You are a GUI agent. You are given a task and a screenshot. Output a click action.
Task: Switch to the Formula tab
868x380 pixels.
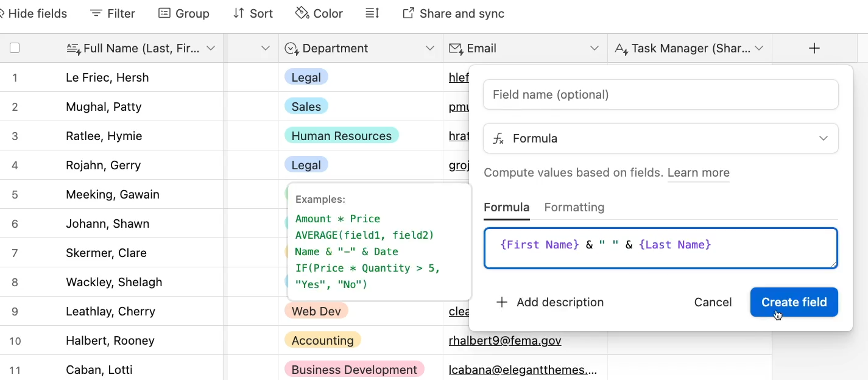tap(506, 207)
